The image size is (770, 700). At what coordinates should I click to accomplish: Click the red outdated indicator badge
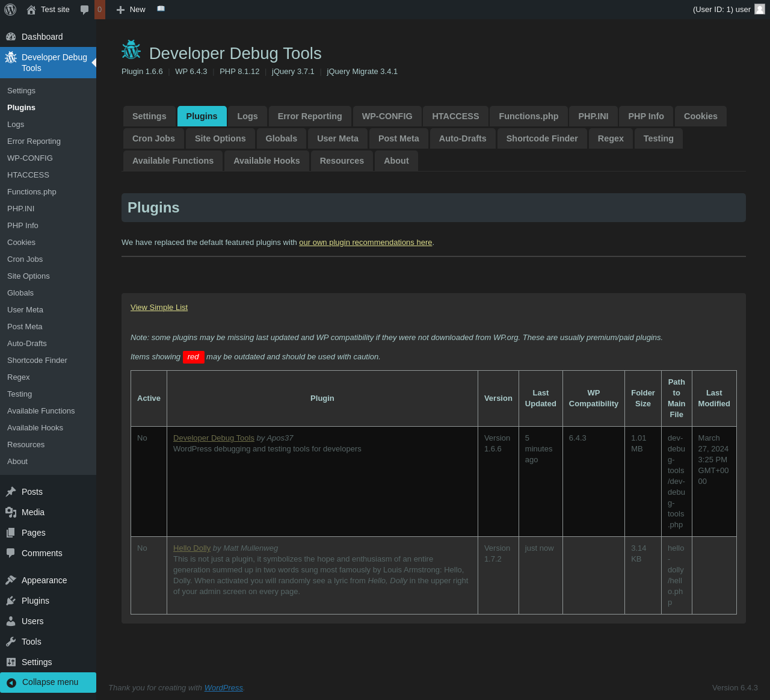[x=193, y=357]
